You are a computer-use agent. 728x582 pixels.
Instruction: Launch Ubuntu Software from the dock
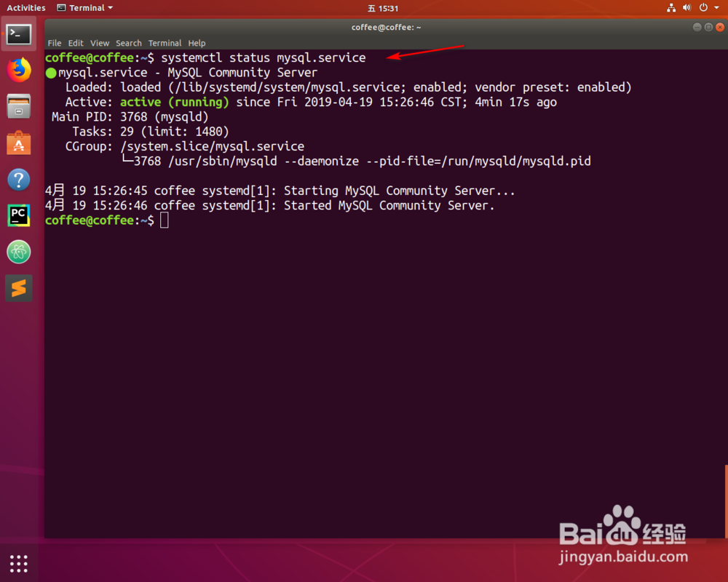[x=18, y=143]
